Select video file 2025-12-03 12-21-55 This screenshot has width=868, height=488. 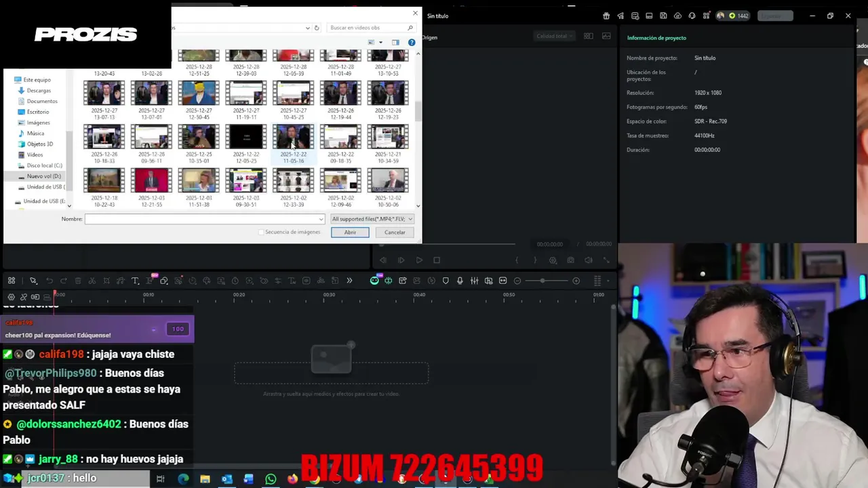(151, 188)
